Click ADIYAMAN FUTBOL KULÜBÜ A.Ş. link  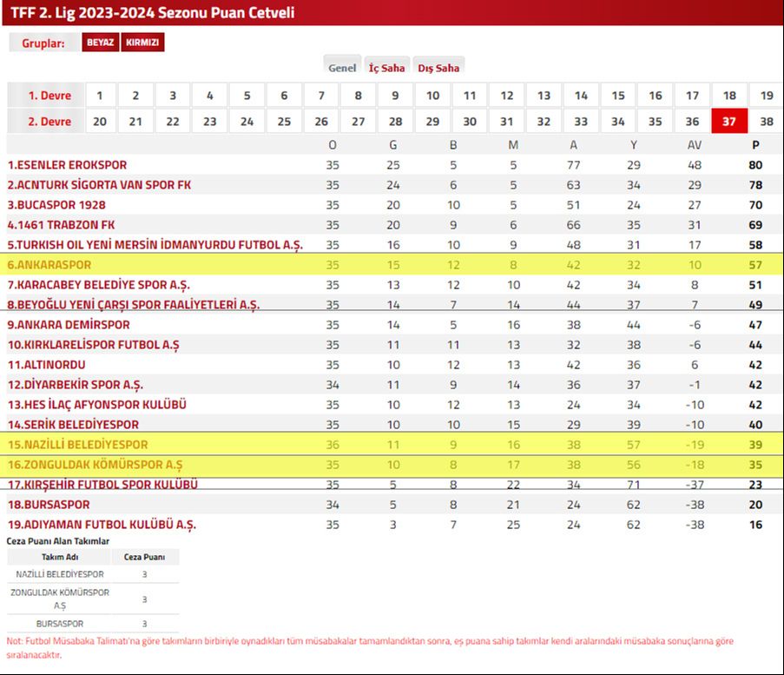102,525
